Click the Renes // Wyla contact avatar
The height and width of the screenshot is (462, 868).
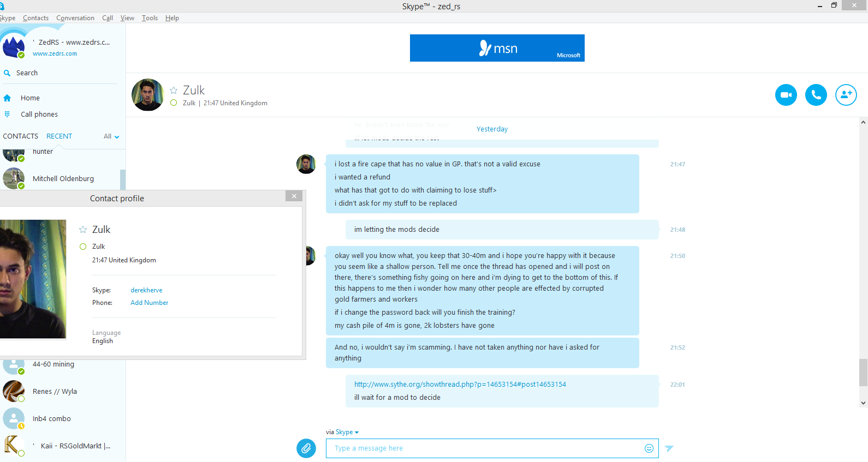point(13,391)
